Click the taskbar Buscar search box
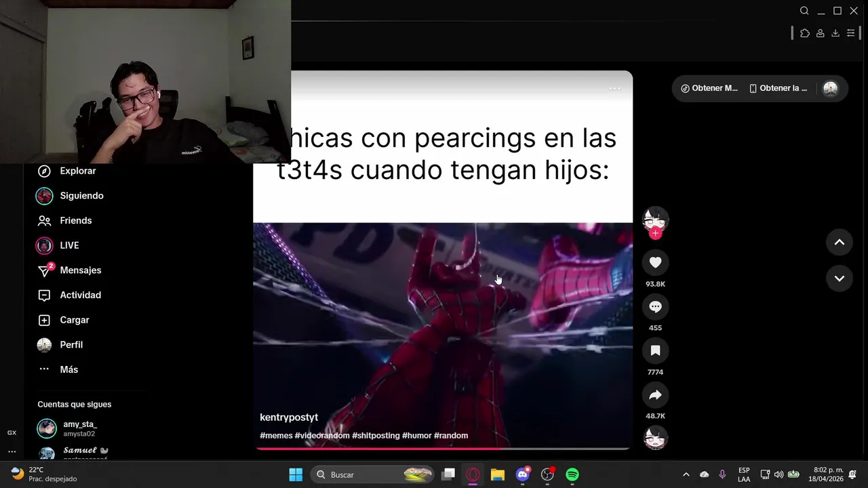Image resolution: width=868 pixels, height=488 pixels. point(373,474)
